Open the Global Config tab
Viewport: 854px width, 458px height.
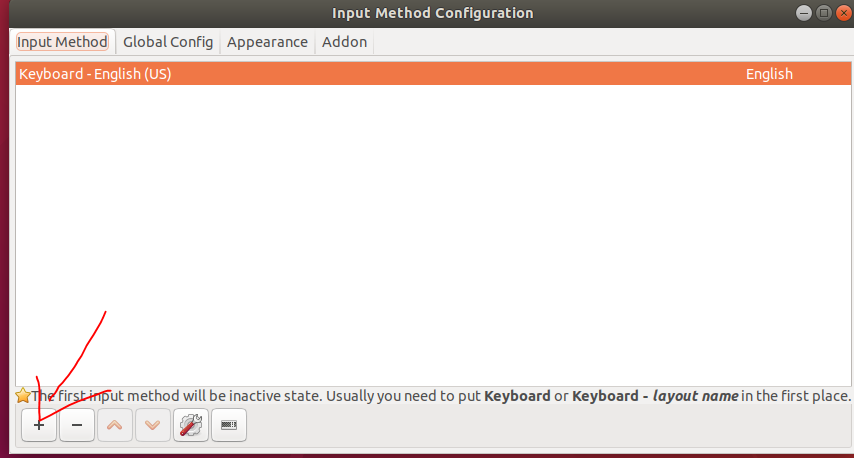tap(168, 42)
